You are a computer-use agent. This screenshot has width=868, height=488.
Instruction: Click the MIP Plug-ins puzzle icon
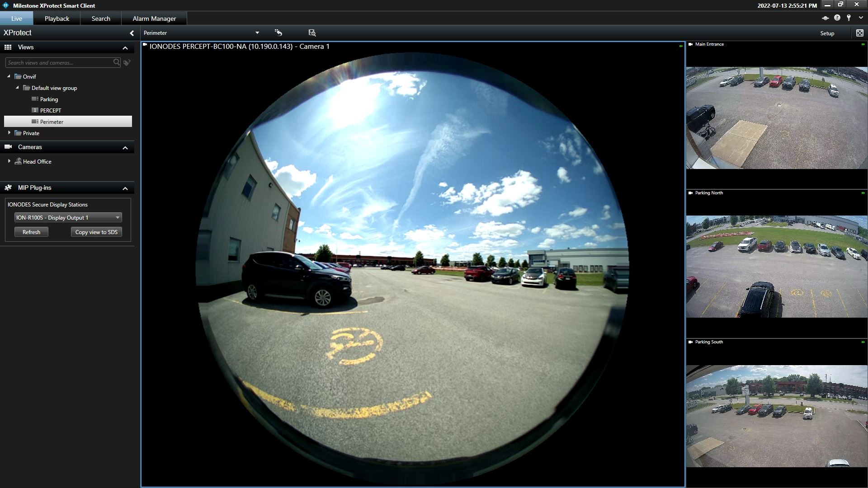click(x=8, y=188)
